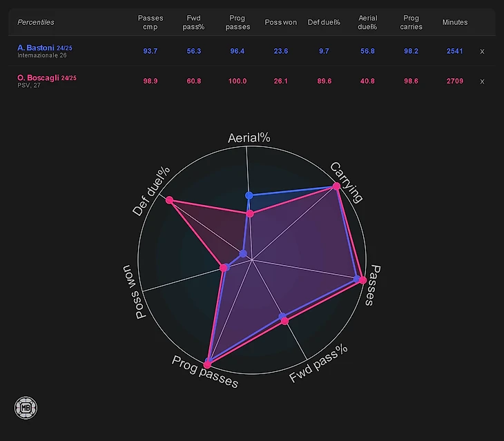Image resolution: width=504 pixels, height=441 pixels.
Task: Sort by the Passes cmp column header
Action: click(150, 22)
